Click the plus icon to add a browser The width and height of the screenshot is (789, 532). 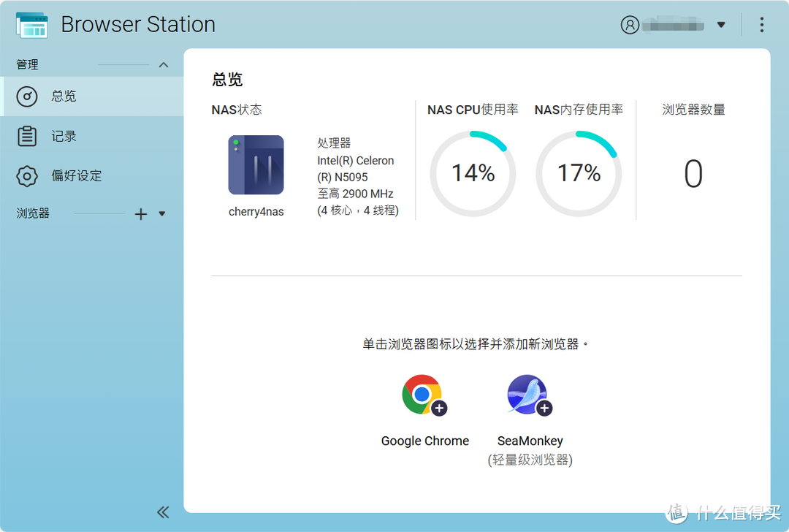(x=139, y=213)
